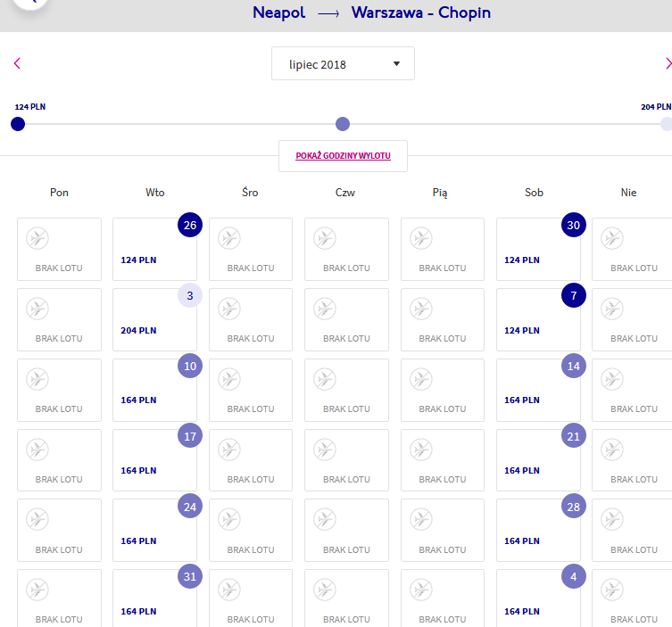The height and width of the screenshot is (627, 672).
Task: Click Pokaż godziny wylotu link
Action: click(x=343, y=156)
